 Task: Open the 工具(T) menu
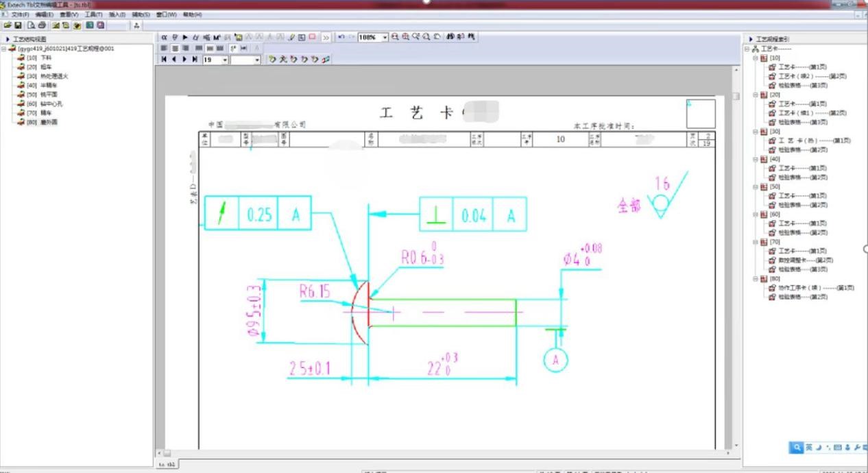tap(93, 14)
